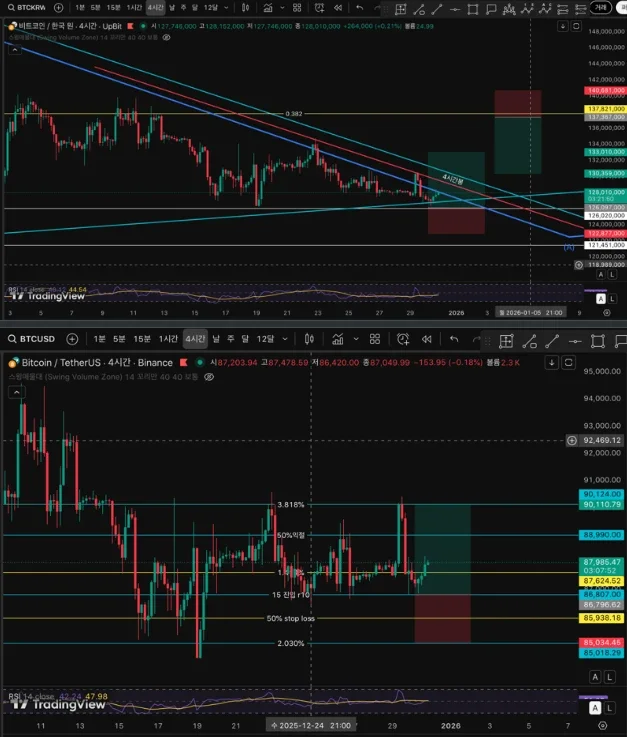Add symbol plus icon next to BTCUSD
The image size is (627, 737).
[72, 339]
